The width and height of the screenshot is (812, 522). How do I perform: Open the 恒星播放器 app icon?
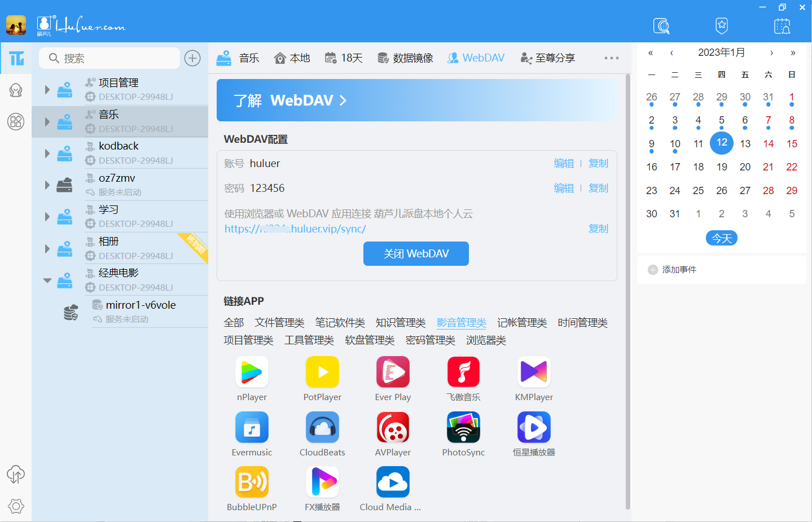pyautogui.click(x=534, y=427)
